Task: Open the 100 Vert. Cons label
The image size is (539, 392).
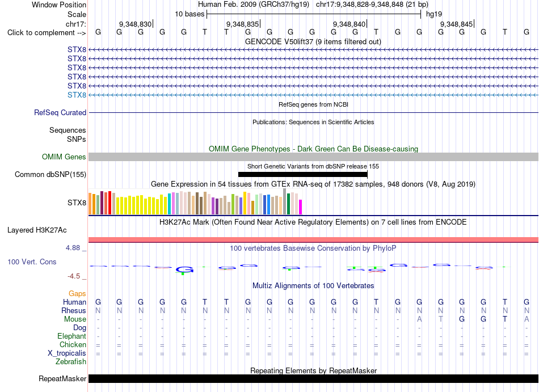Action: click(x=32, y=262)
